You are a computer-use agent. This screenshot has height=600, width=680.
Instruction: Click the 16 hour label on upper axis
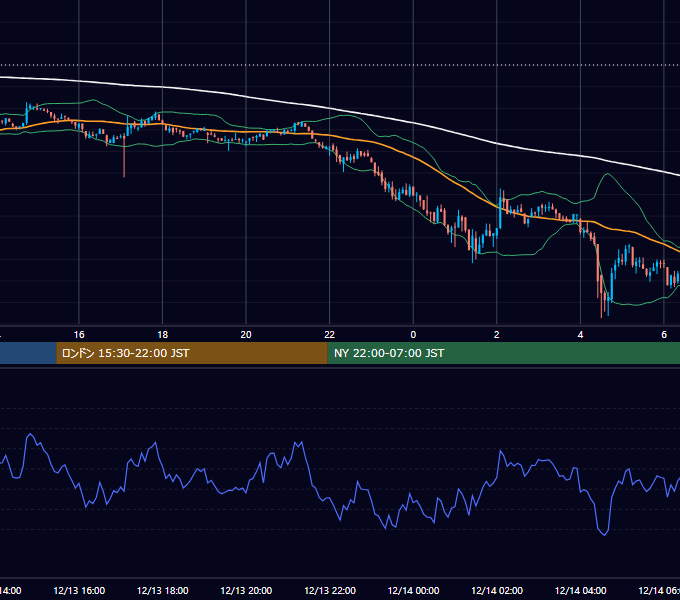[79, 334]
